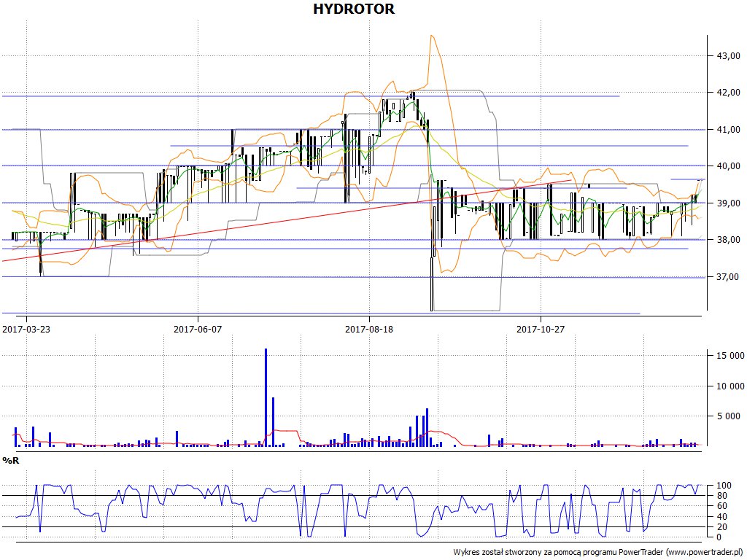Click the 80 level on %R axis

722,496
